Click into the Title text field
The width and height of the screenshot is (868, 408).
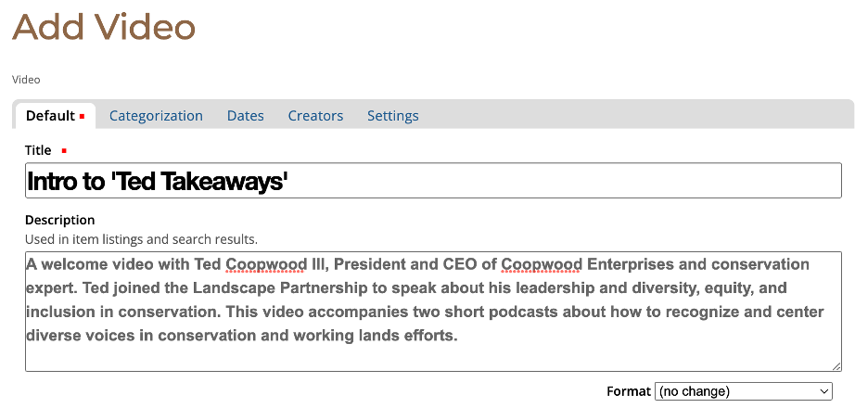point(433,181)
